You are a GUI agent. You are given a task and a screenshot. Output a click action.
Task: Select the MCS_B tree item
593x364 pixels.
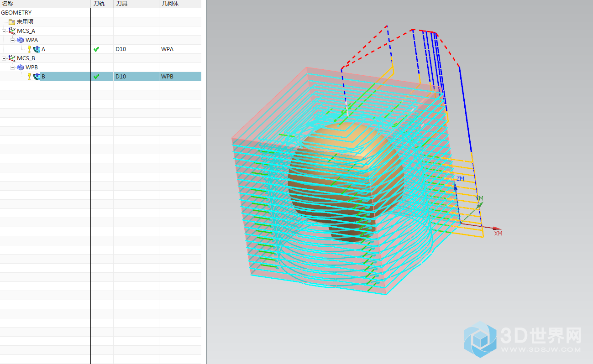[26, 58]
